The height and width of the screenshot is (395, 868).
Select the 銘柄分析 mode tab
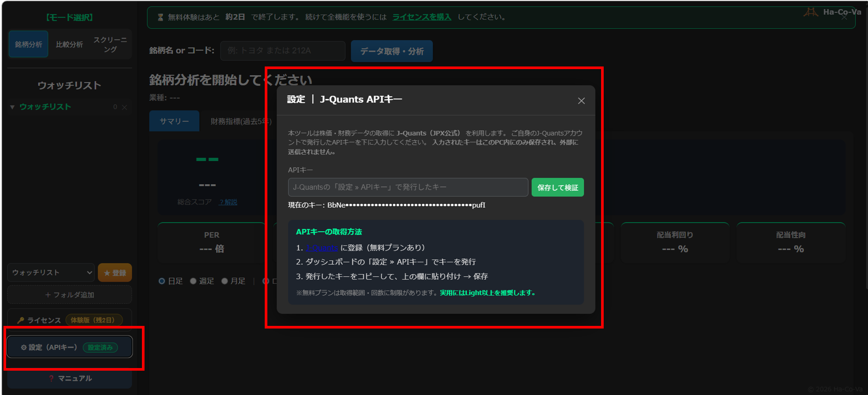[29, 44]
